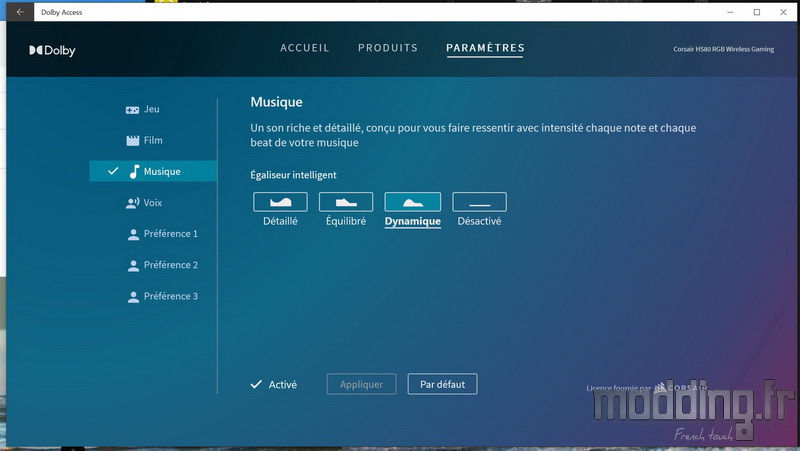Click the Dolby logo
Image resolution: width=800 pixels, height=451 pixels.
click(x=53, y=51)
